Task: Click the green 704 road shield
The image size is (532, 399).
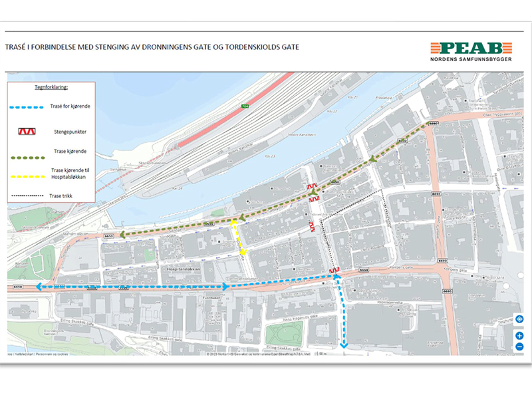Action: [x=245, y=106]
